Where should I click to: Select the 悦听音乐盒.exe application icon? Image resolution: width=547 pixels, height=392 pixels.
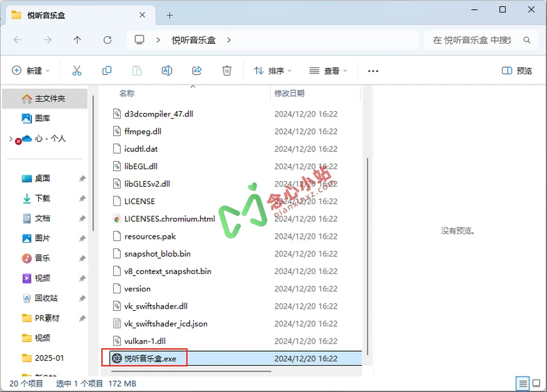point(117,358)
